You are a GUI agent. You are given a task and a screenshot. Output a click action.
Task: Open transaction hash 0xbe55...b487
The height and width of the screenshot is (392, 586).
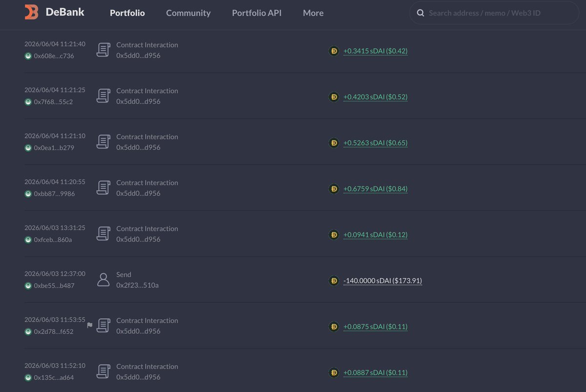point(54,286)
